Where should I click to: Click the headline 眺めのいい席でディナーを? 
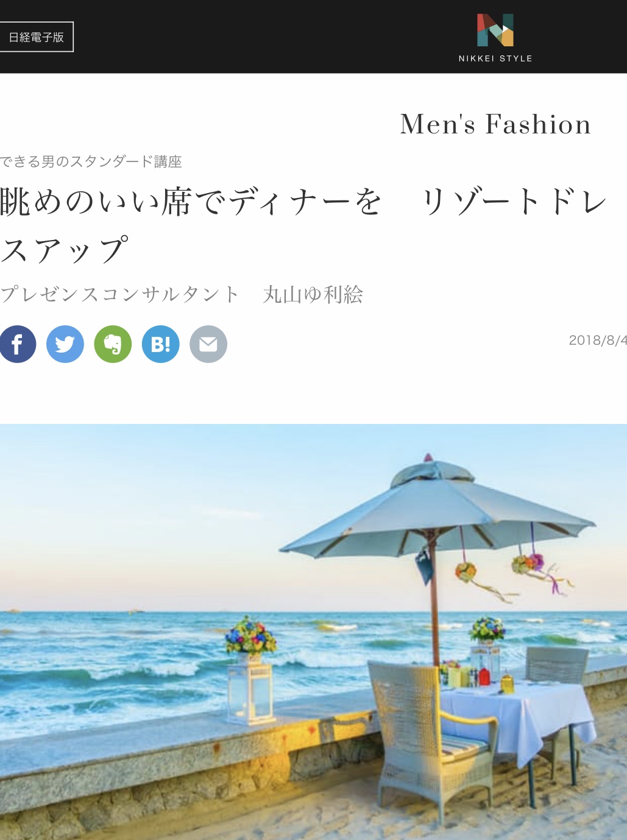[191, 202]
